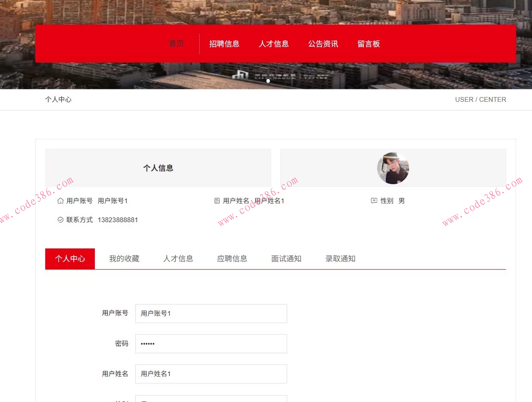Switch to the 人才信息 tab

point(178,258)
